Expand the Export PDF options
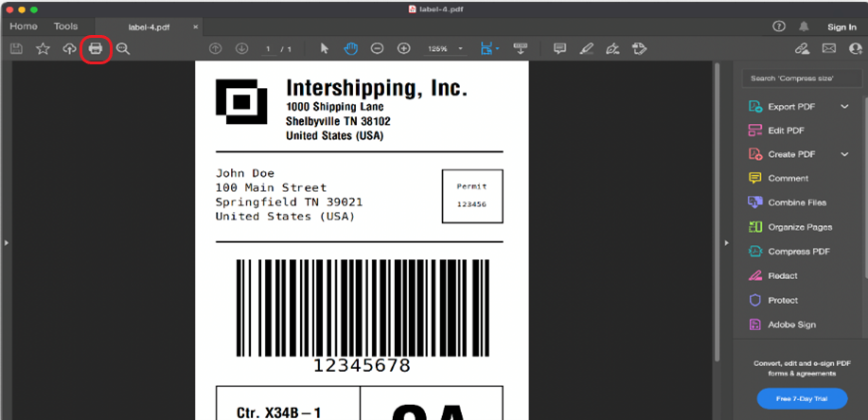Viewport: 868px width, 420px height. tap(844, 107)
